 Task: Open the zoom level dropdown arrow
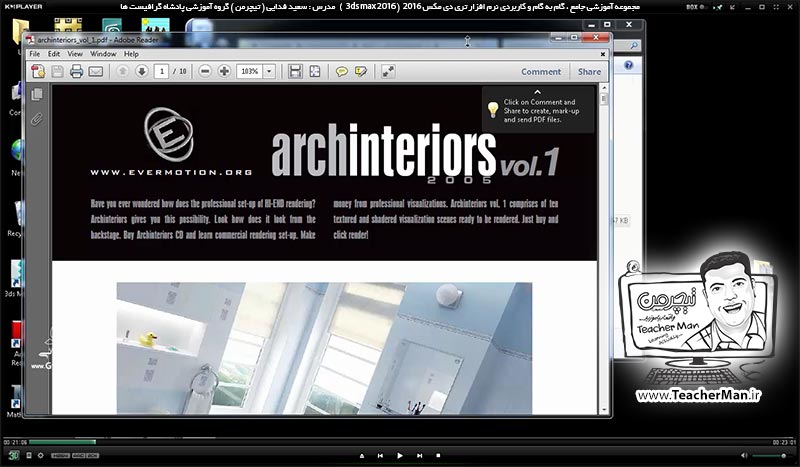coord(269,71)
